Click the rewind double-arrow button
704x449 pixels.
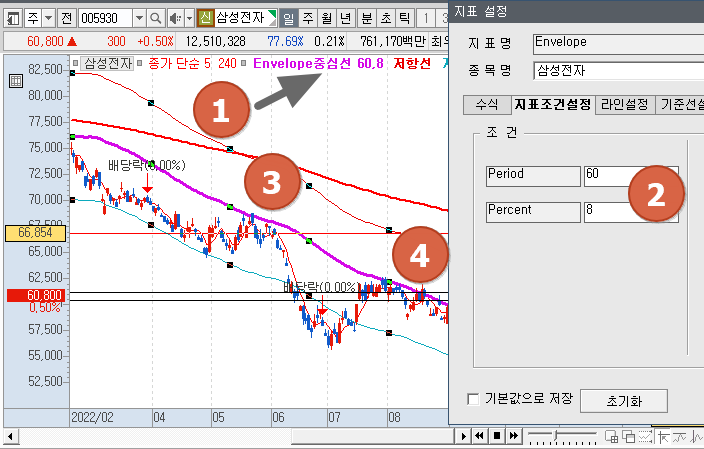point(480,436)
